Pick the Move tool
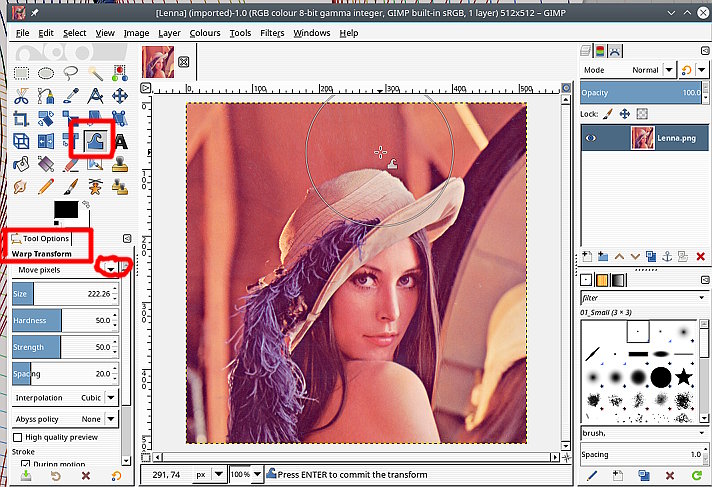The width and height of the screenshot is (712, 487). point(121,96)
